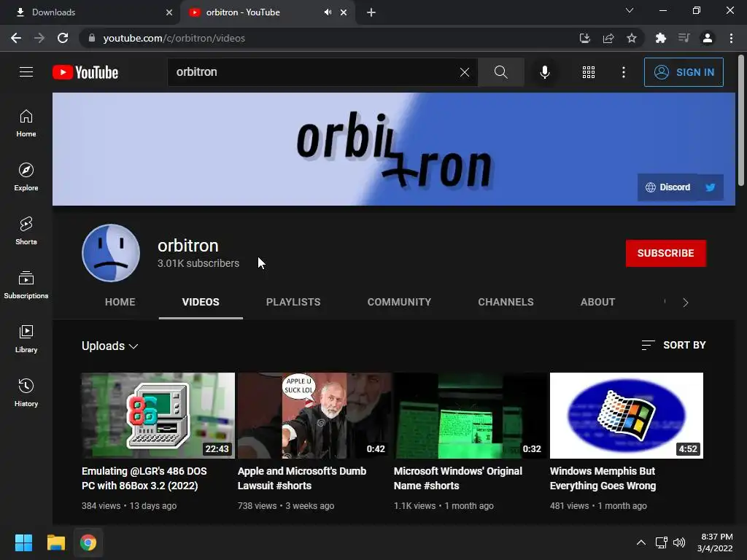
Task: Go to Home in the sidebar
Action: pos(26,123)
